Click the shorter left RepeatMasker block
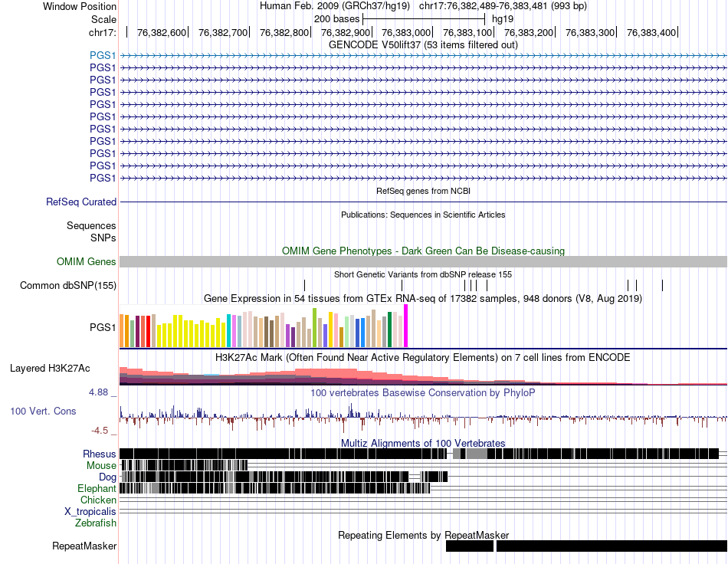728x564 pixels. [470, 546]
